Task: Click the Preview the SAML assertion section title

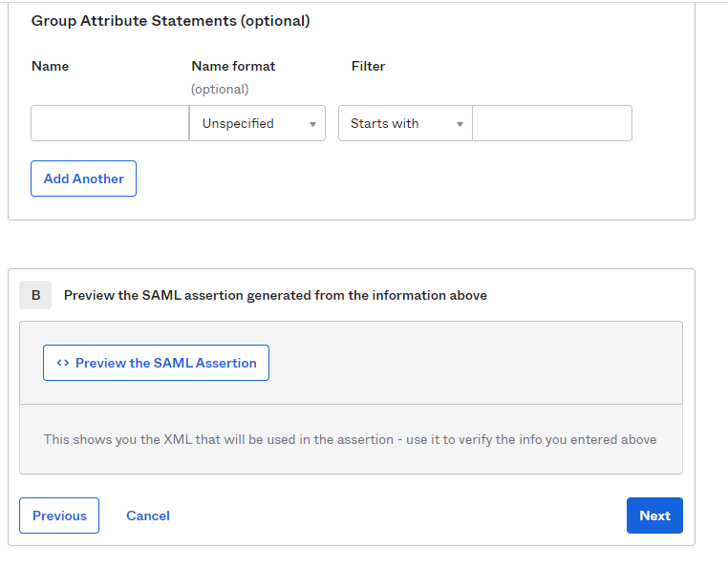Action: [x=275, y=295]
